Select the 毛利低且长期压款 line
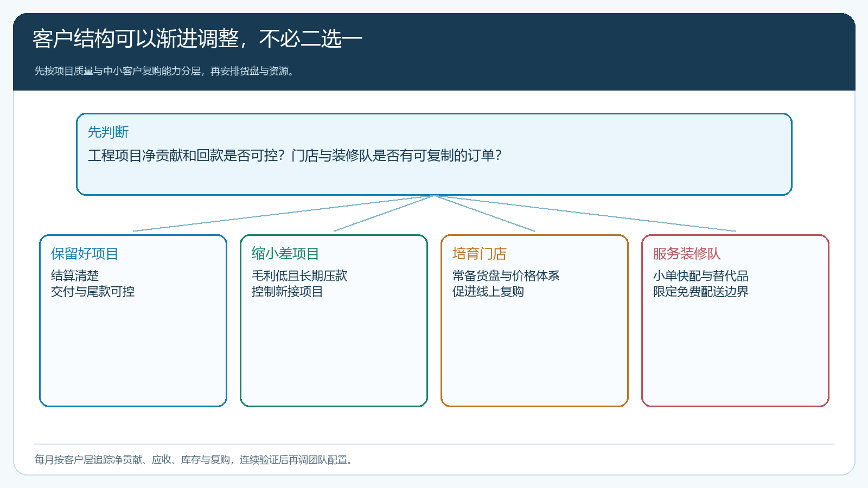This screenshot has height=488, width=868. (x=299, y=275)
